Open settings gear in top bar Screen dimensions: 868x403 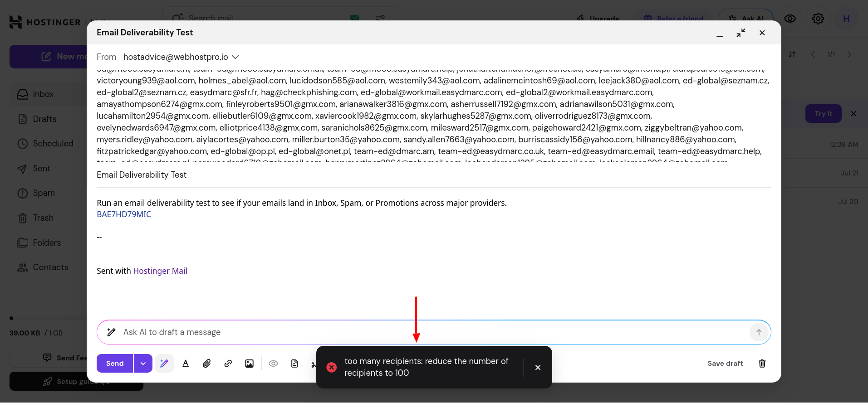click(x=818, y=19)
